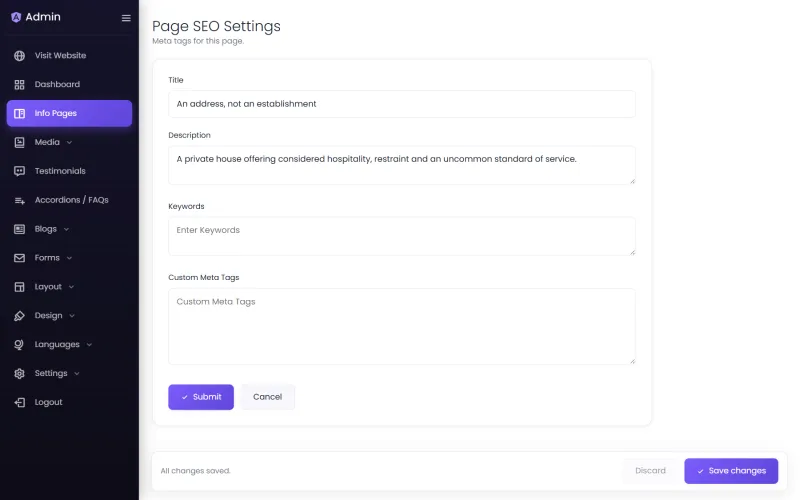The image size is (800, 500).
Task: Click the Design pen icon
Action: tap(19, 316)
